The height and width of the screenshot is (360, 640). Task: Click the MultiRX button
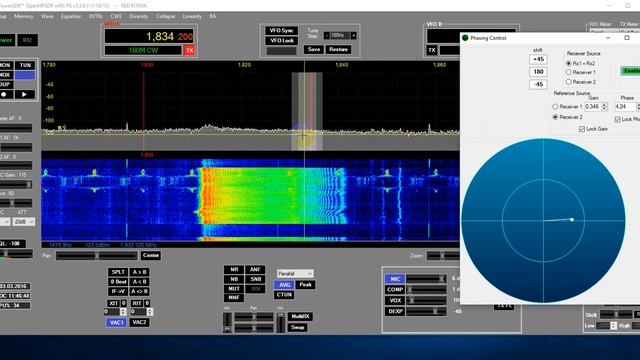pos(300,317)
